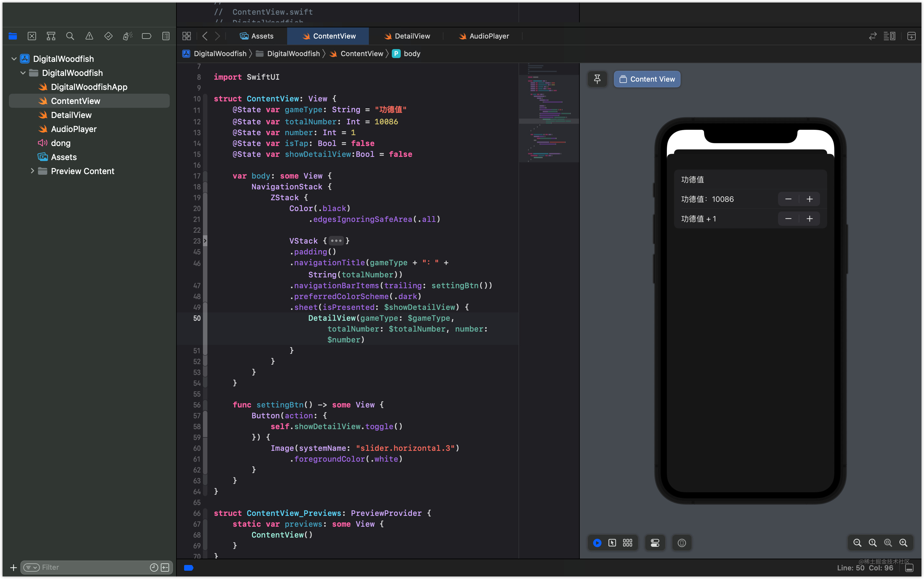Zoom out the preview canvas
The height and width of the screenshot is (579, 924).
coord(857,543)
